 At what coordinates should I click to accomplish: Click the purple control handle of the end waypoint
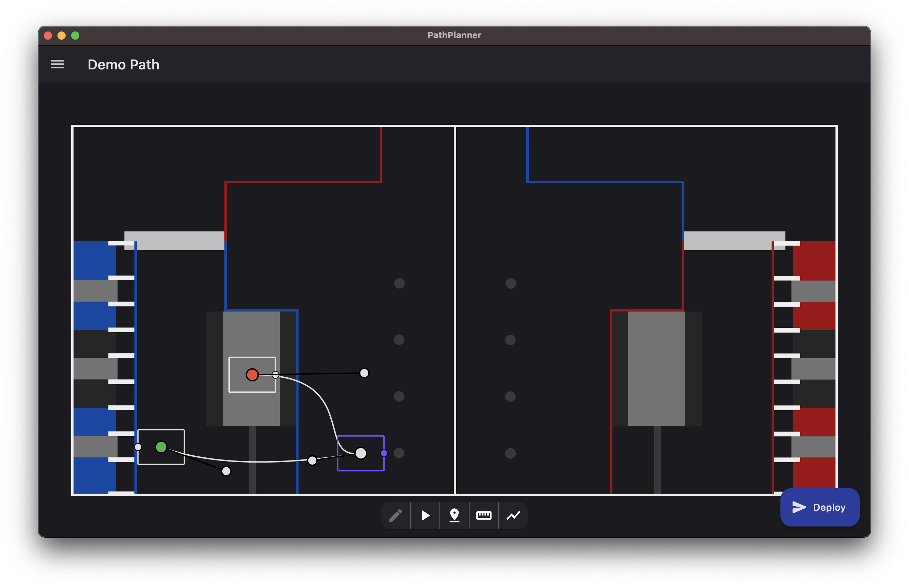click(383, 453)
